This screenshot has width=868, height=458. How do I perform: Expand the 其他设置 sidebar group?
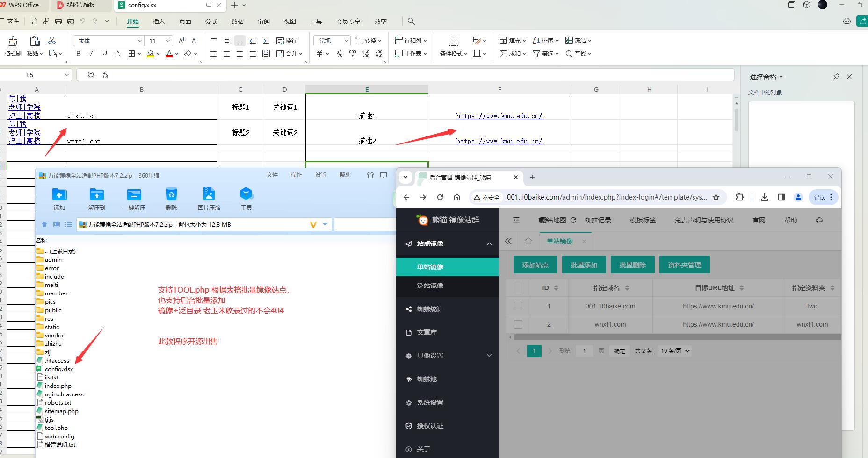(x=489, y=356)
